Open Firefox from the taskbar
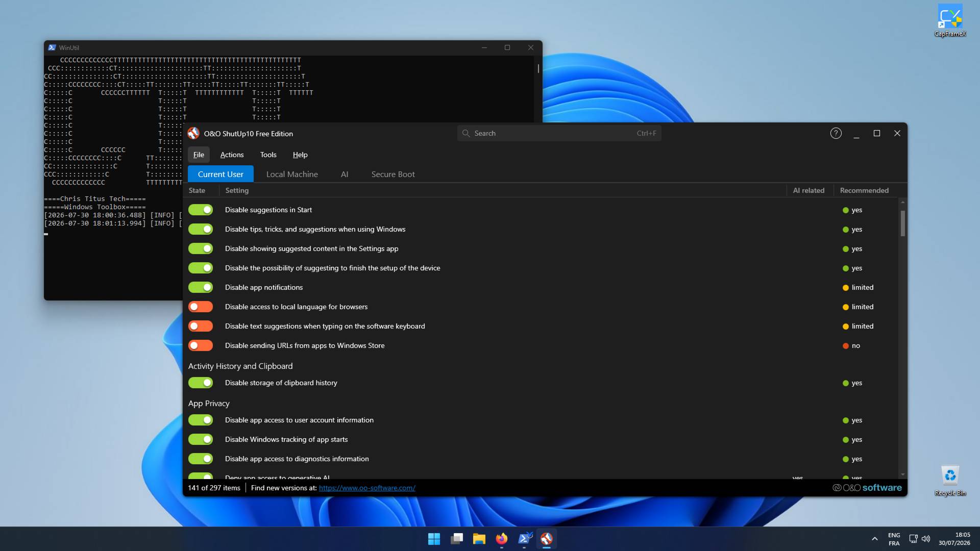Screen dimensions: 980x551 [502, 539]
